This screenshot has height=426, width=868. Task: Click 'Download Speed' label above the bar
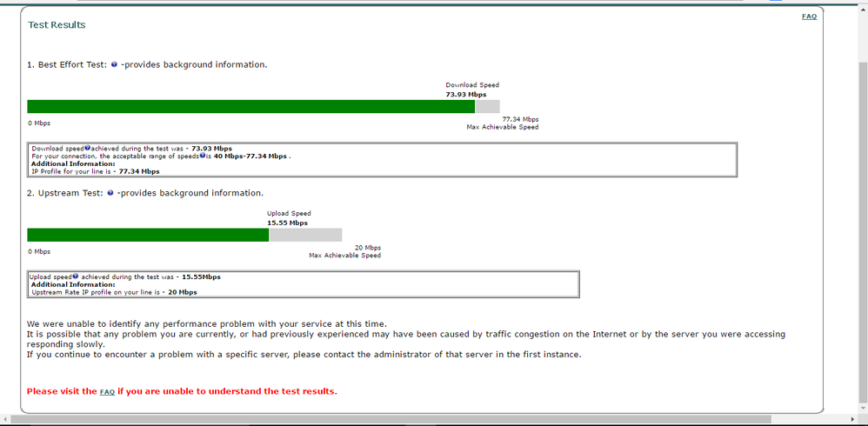coord(472,85)
